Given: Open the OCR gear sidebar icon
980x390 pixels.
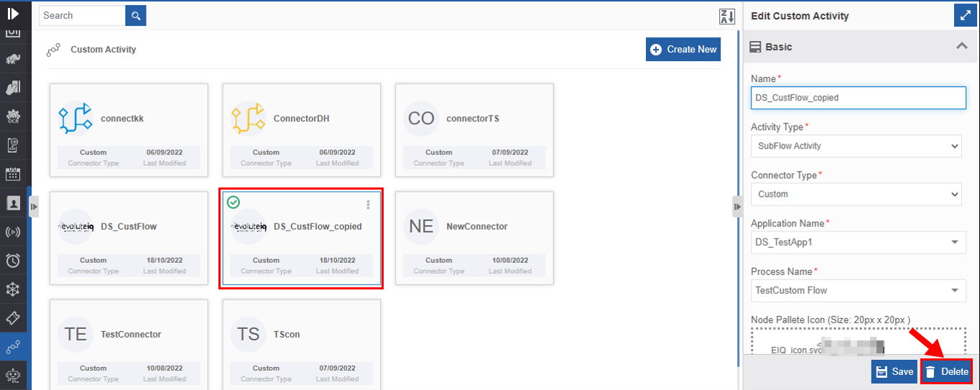Looking at the screenshot, I should tap(13, 117).
